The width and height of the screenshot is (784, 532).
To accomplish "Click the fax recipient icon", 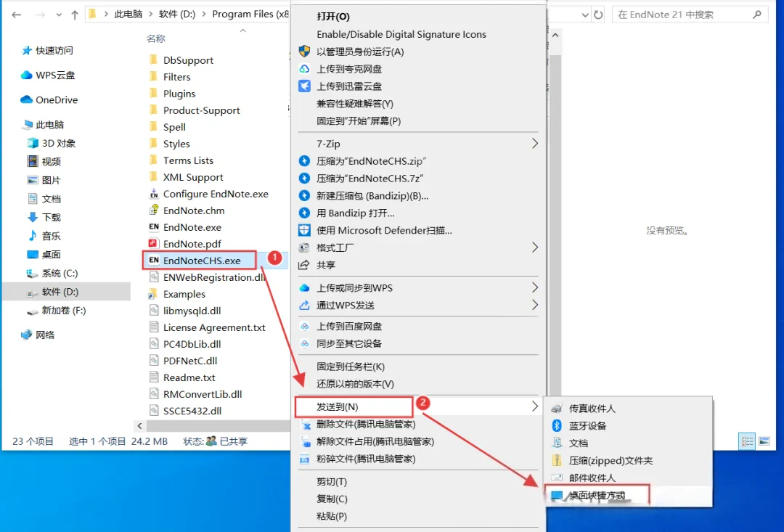I will [557, 409].
